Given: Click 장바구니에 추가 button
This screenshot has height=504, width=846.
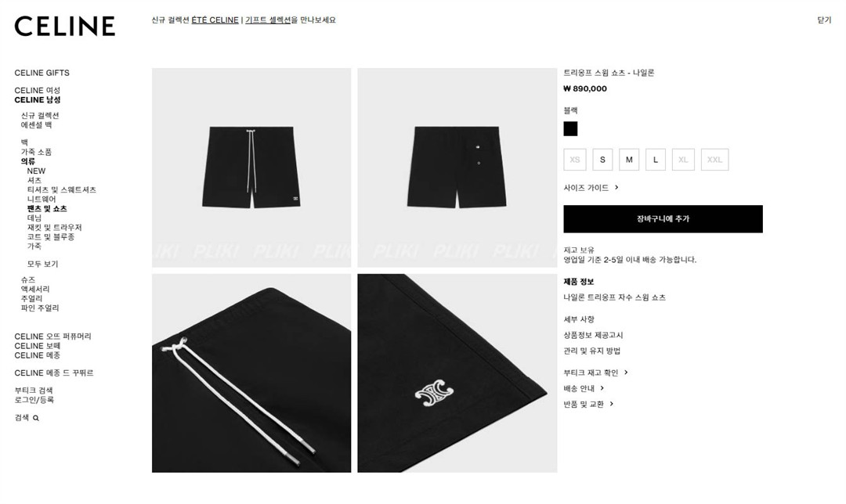Looking at the screenshot, I should 663,219.
